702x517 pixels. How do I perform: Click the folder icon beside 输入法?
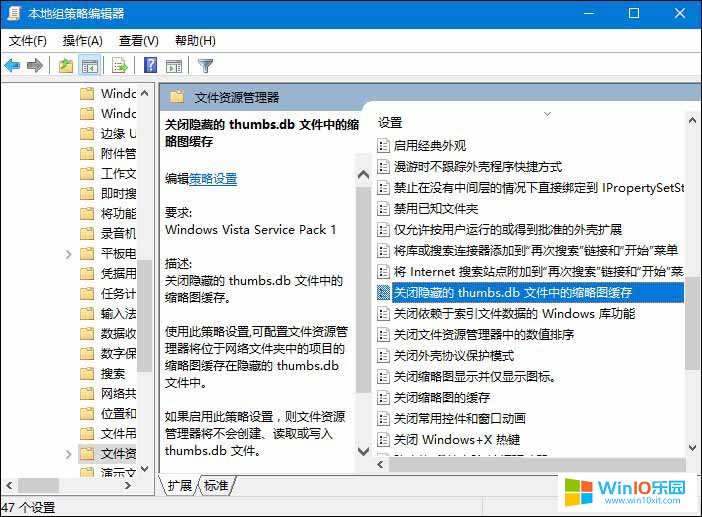87,313
